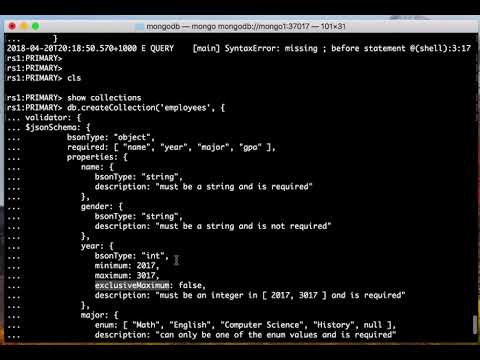Click "must be a string and is not required" description
This screenshot has height=360, width=480.
click(243, 226)
